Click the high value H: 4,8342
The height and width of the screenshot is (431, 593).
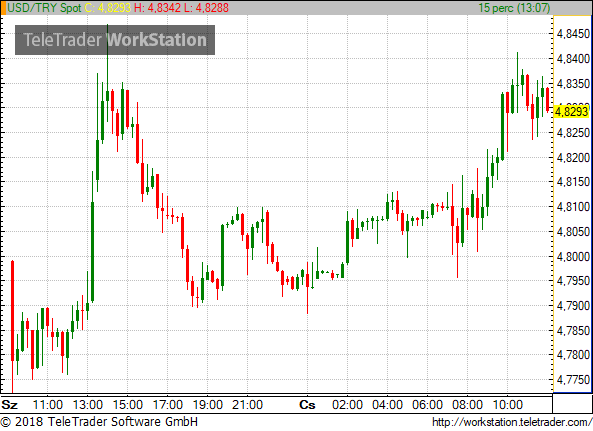[x=157, y=8]
